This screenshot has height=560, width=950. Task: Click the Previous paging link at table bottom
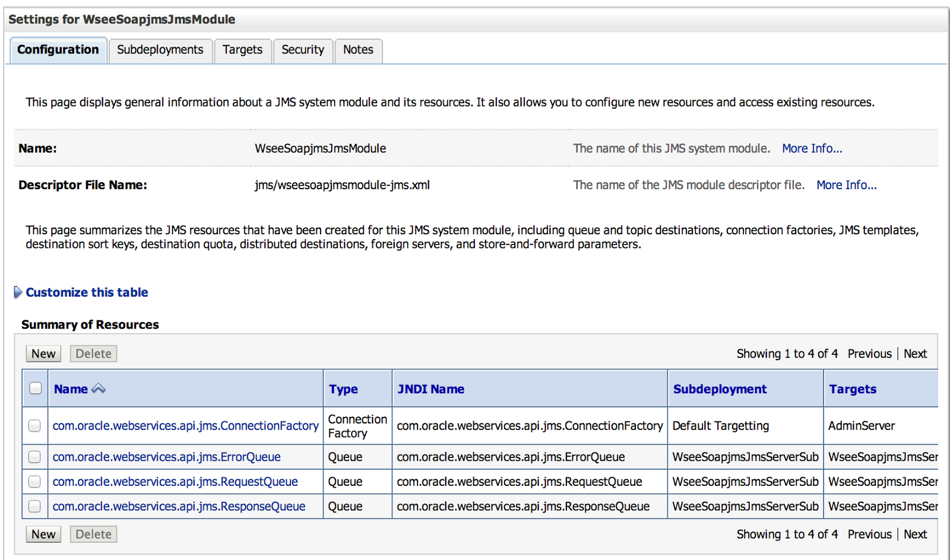point(869,534)
